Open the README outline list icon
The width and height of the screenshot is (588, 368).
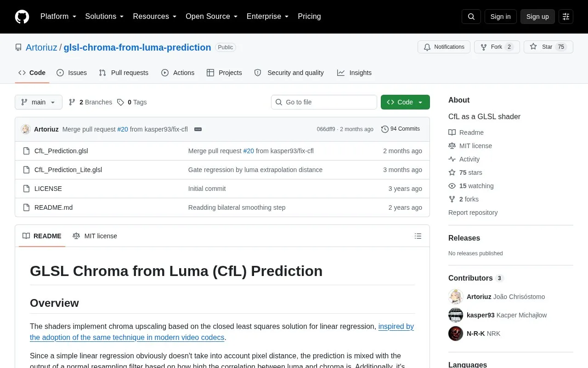click(418, 236)
